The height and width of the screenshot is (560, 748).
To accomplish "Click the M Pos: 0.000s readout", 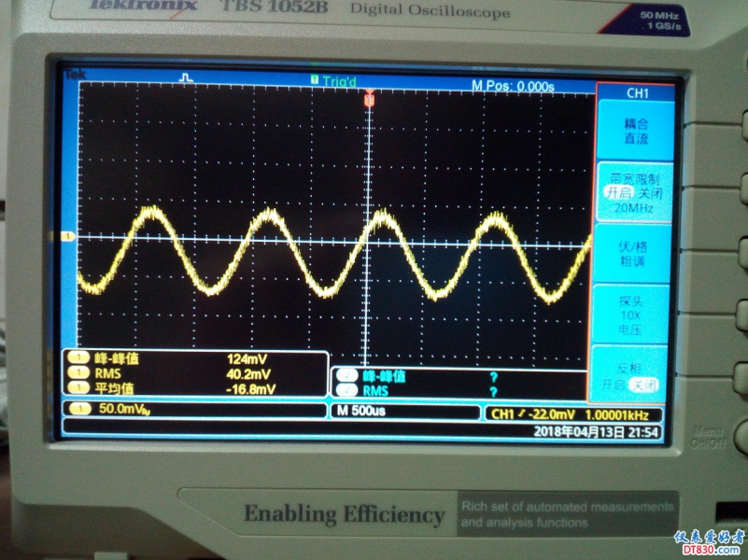I will coord(512,86).
